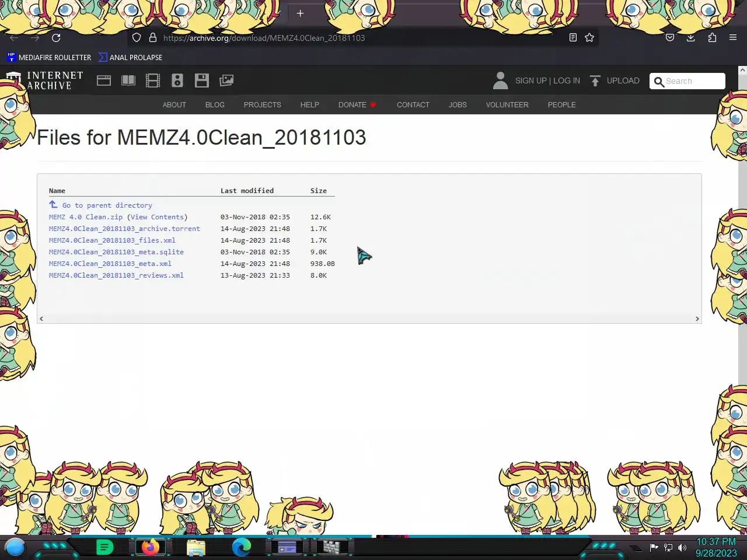Screen dimensions: 747x560
Task: Open the Images picture icon
Action: 226,80
